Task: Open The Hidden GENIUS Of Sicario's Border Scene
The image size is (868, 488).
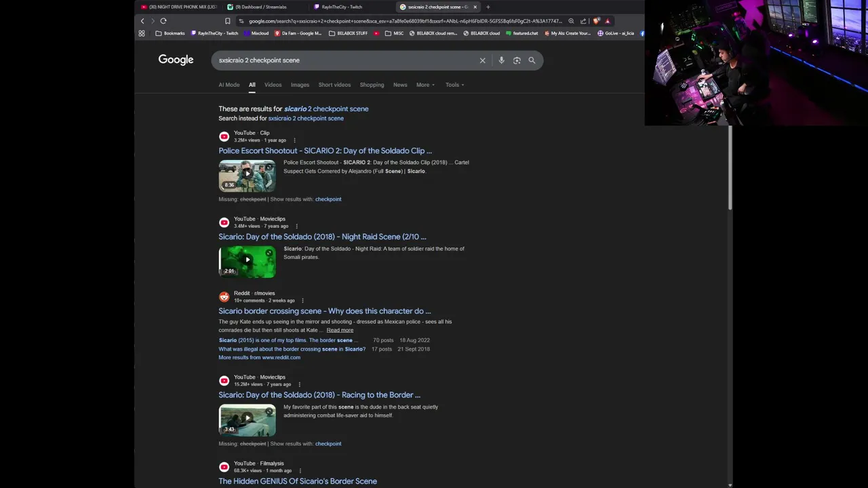Action: (x=298, y=481)
